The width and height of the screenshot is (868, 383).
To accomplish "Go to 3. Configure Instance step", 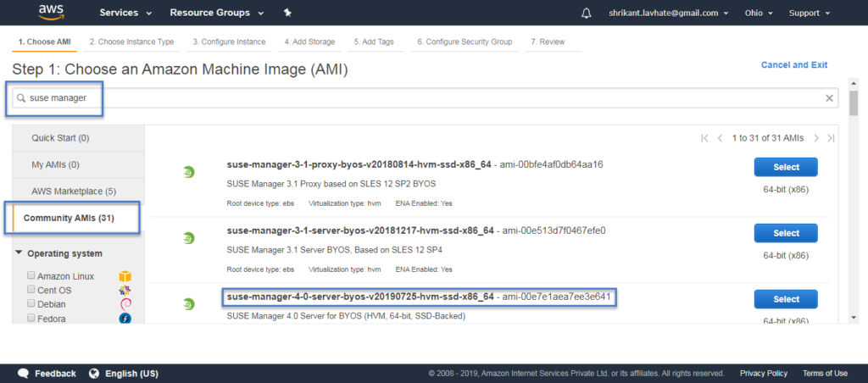I will [229, 42].
